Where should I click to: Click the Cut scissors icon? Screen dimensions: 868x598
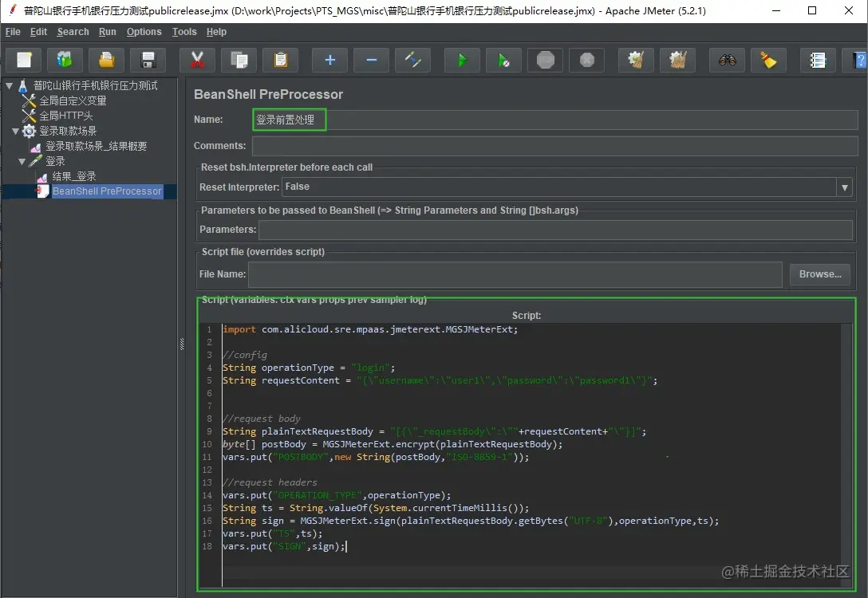point(197,60)
